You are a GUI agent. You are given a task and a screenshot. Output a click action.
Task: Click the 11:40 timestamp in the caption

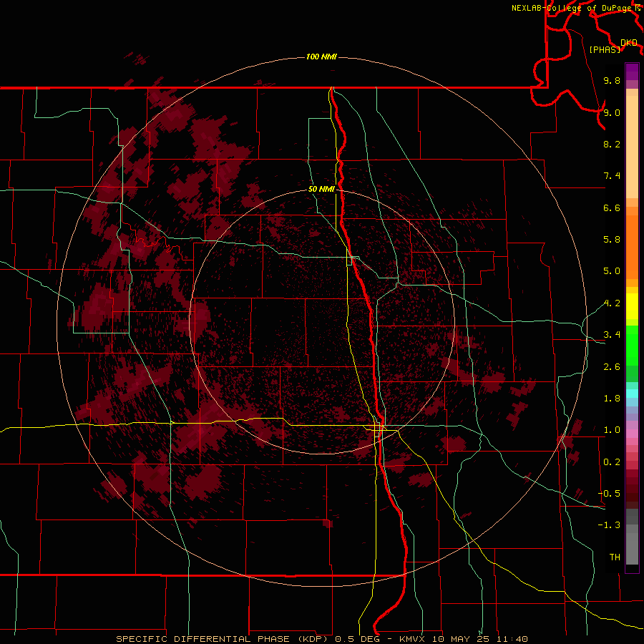pyautogui.click(x=512, y=639)
